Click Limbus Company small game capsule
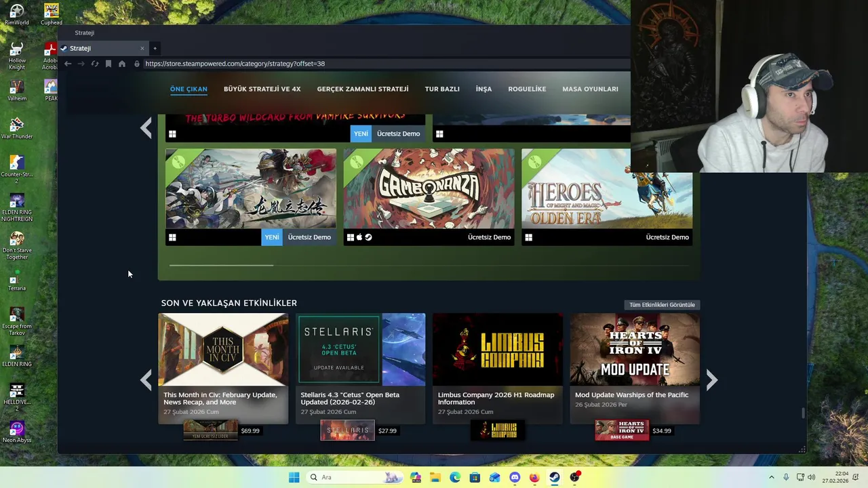 tap(498, 430)
